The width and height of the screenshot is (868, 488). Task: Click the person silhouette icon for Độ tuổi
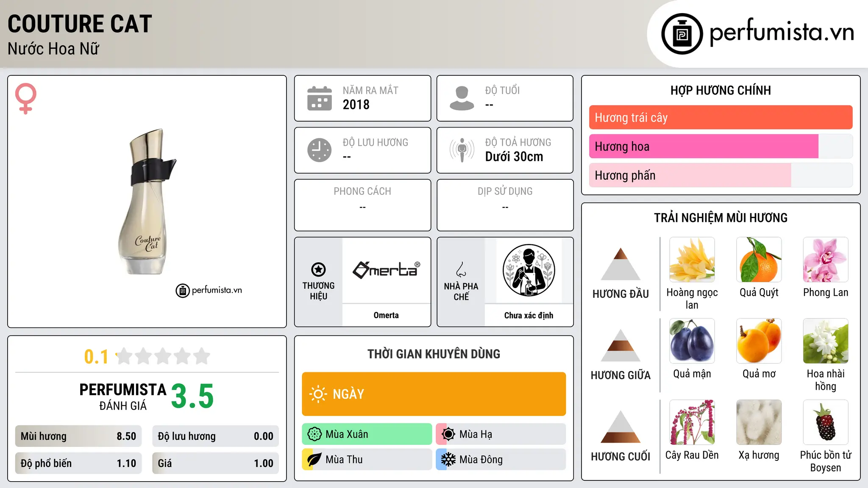tap(462, 98)
